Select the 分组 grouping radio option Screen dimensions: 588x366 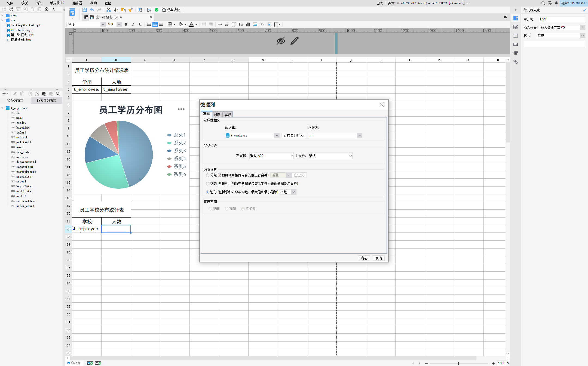pos(208,175)
